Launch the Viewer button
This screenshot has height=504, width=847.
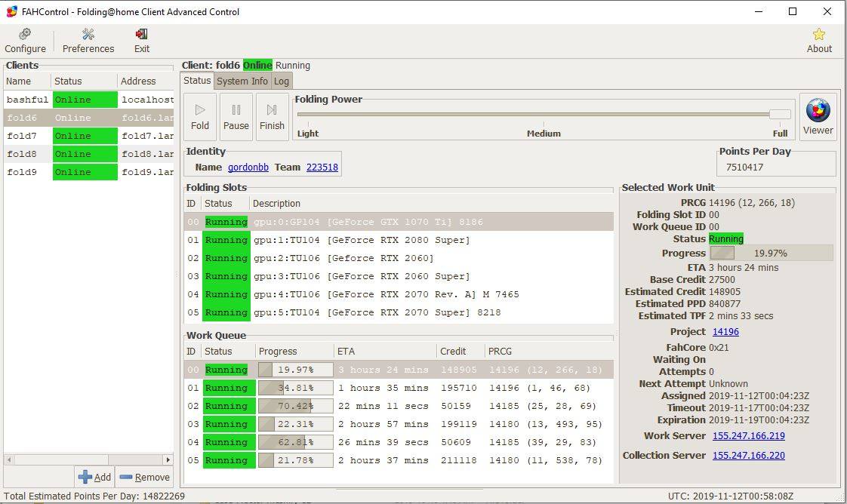click(818, 116)
